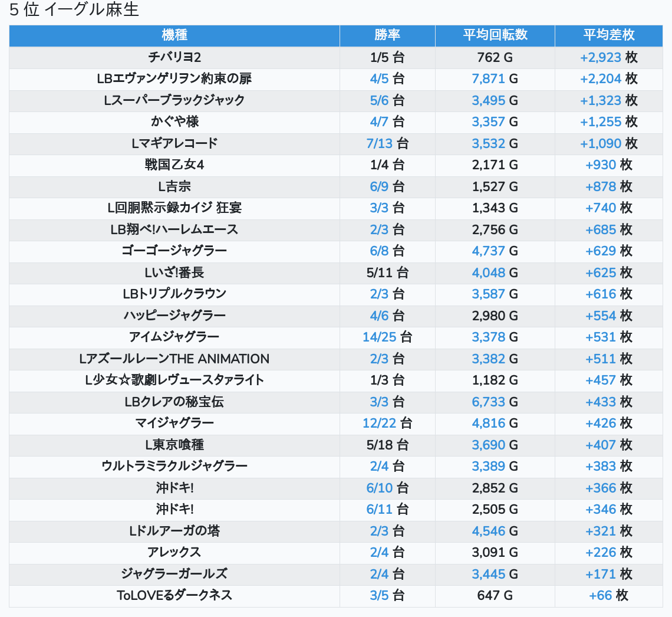Click L回胴黙示録カイジ 狂宴 row name

coord(174,208)
